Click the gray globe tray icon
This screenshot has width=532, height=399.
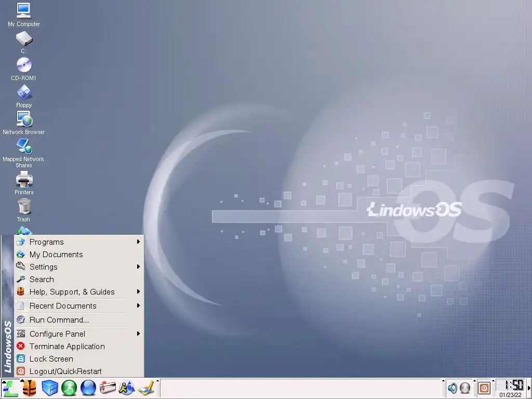[x=465, y=388]
